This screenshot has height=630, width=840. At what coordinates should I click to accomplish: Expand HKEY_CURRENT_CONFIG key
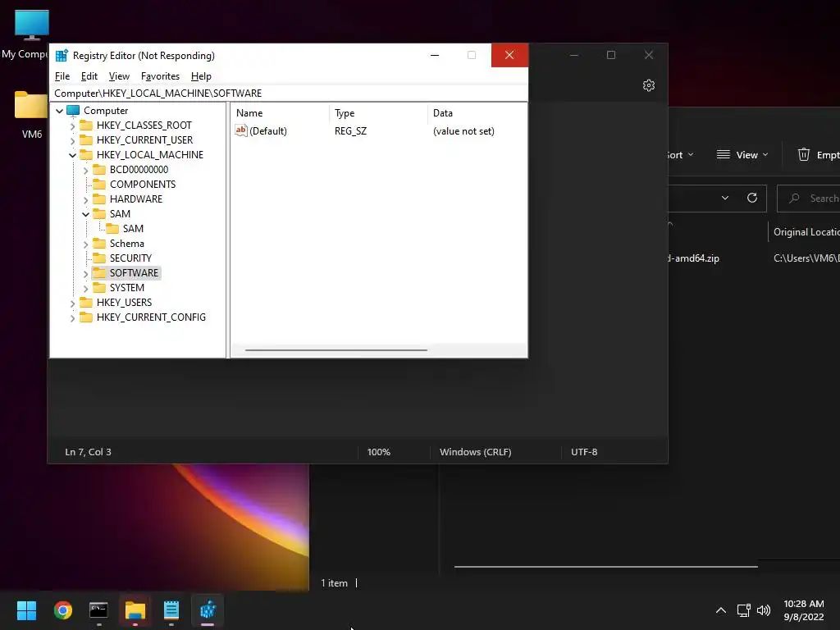click(72, 318)
